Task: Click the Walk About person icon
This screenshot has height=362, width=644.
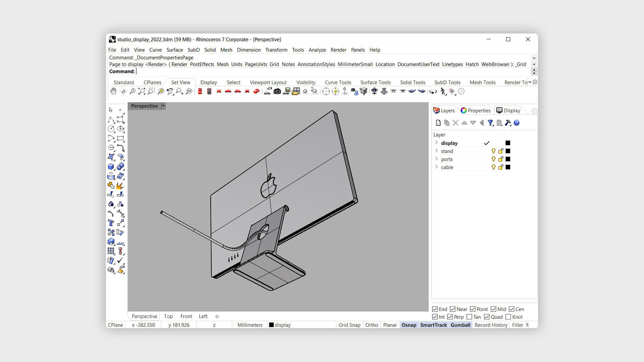Action: pyautogui.click(x=443, y=91)
